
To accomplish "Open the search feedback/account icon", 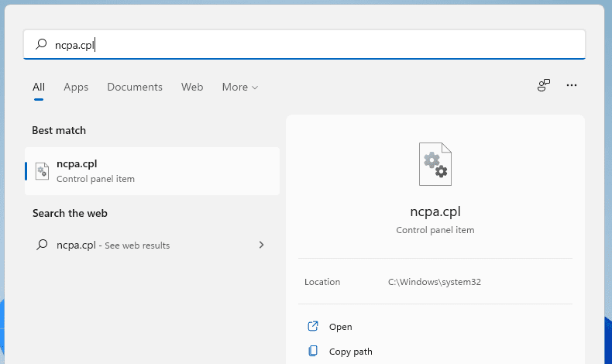I will (x=544, y=85).
